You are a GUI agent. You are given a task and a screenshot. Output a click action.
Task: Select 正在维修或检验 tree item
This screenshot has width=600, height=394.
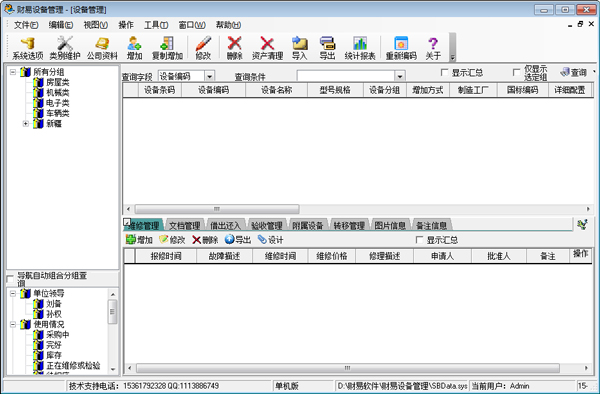(73, 366)
